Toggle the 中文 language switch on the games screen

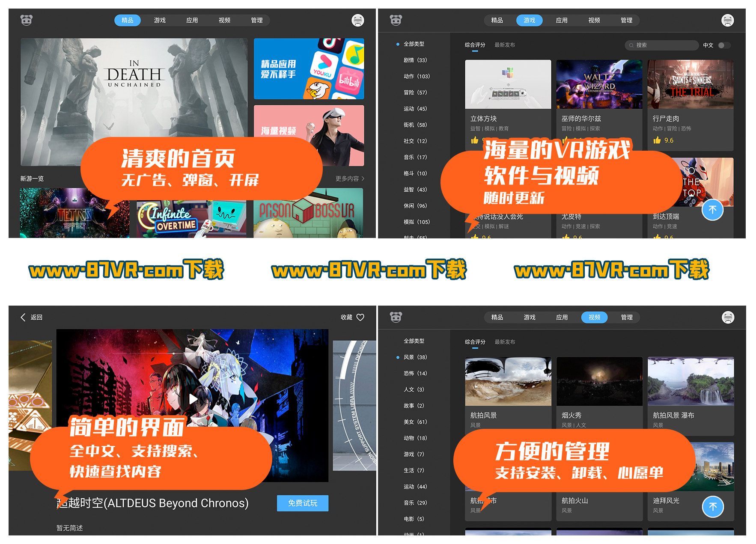(724, 45)
